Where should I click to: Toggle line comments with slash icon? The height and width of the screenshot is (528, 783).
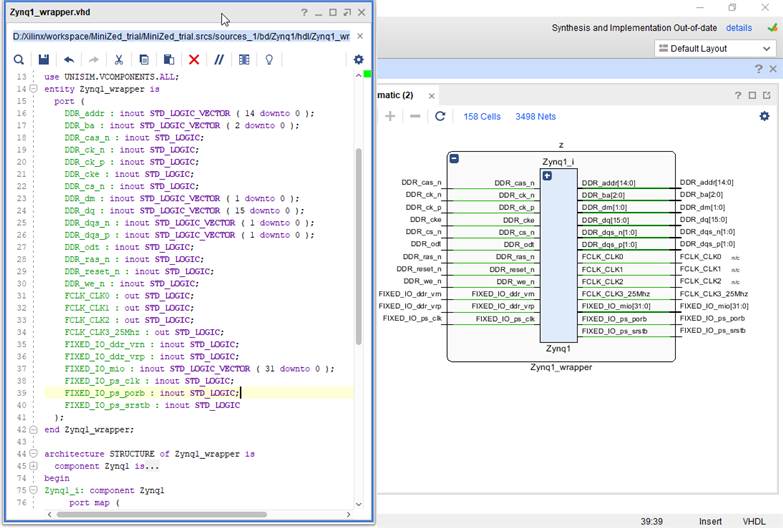[219, 60]
